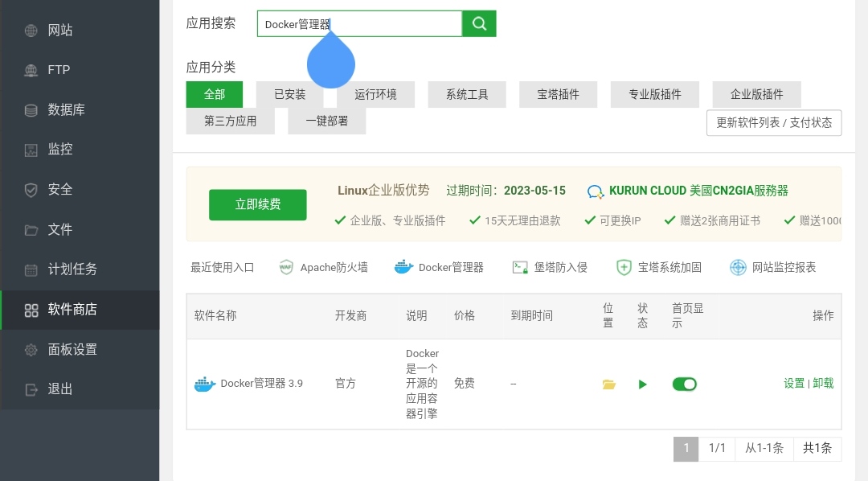Click the 宝塔系统加固 shield icon

624,268
